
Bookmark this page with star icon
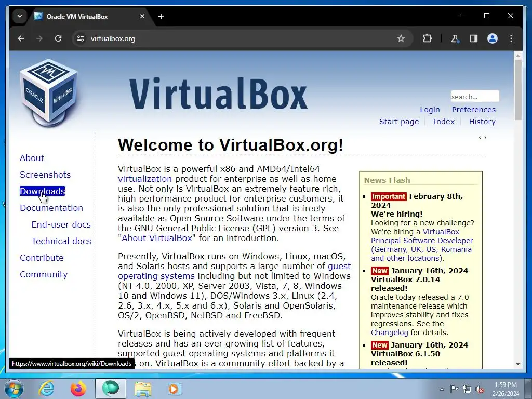pyautogui.click(x=401, y=38)
